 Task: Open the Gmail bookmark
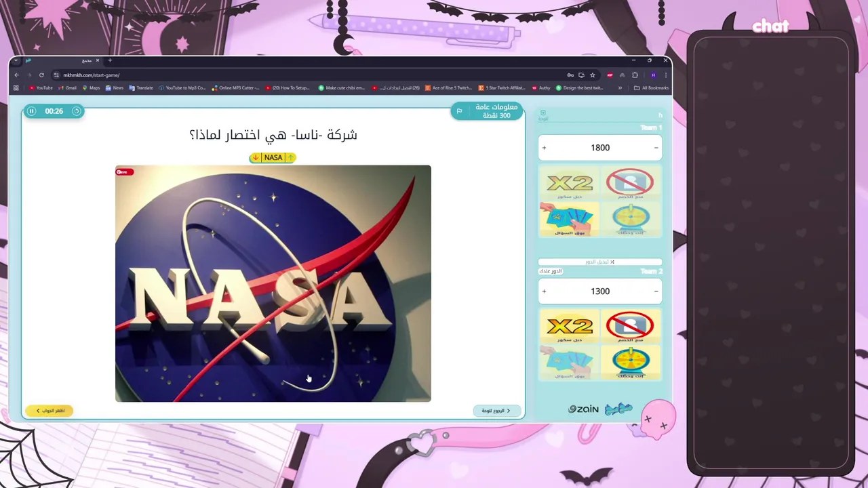pyautogui.click(x=67, y=88)
